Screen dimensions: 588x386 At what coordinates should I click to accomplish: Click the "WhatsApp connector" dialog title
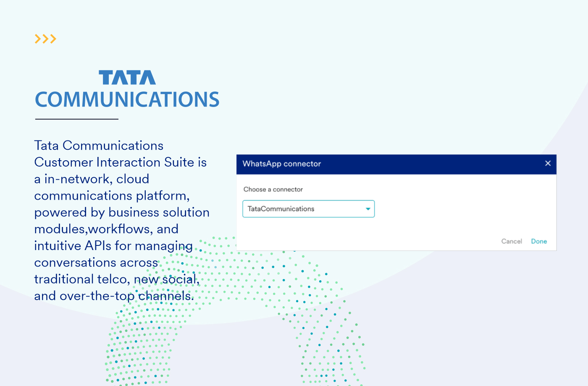[x=282, y=164]
